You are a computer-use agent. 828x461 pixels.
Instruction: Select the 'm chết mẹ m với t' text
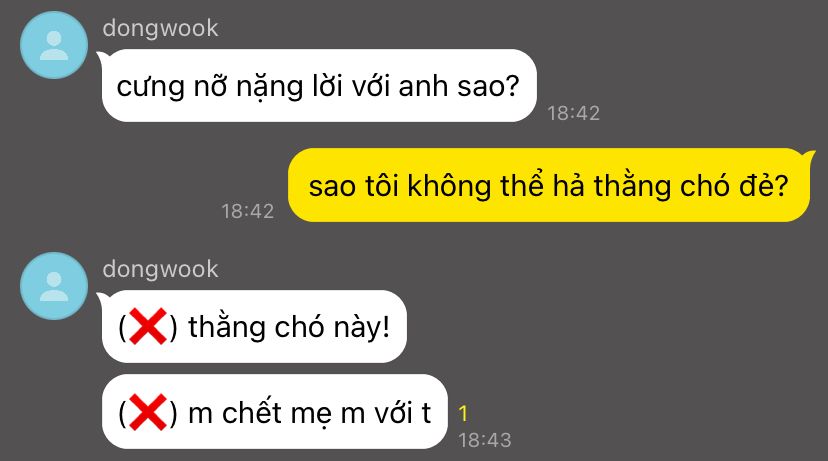click(x=309, y=412)
